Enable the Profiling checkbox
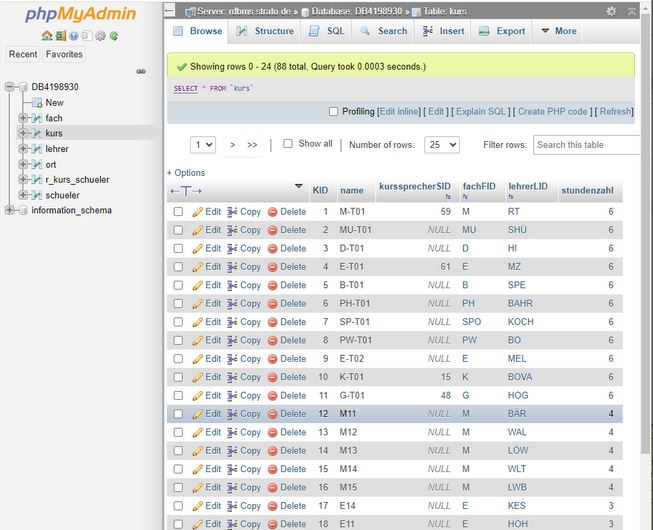653x530 pixels. tap(334, 112)
